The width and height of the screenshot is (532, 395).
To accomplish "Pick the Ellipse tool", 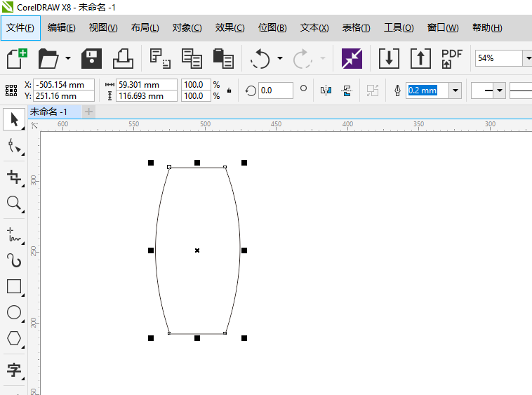I will 13,312.
